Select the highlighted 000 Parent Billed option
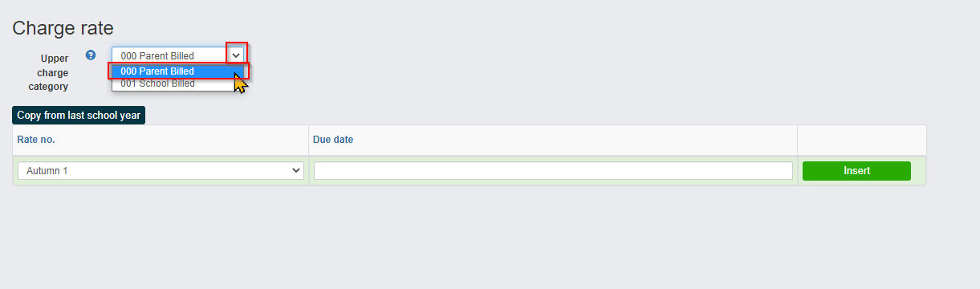Image resolution: width=980 pixels, height=289 pixels. tap(180, 71)
